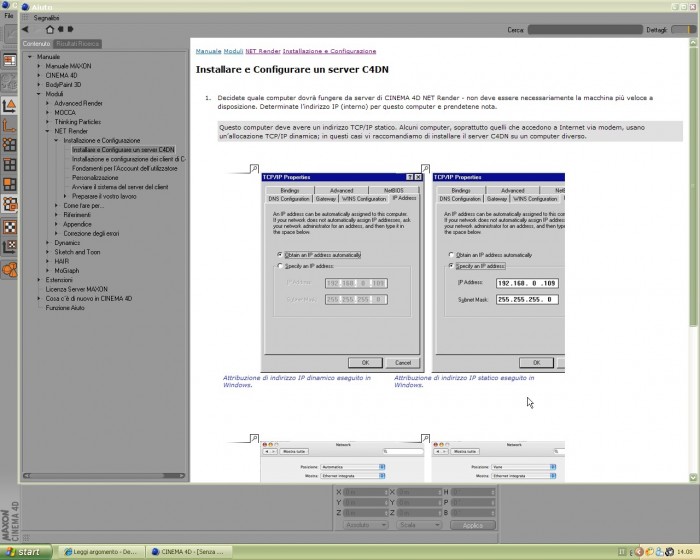Adjust the Dettagli slider
Image resolution: width=700 pixels, height=560 pixels.
point(683,30)
